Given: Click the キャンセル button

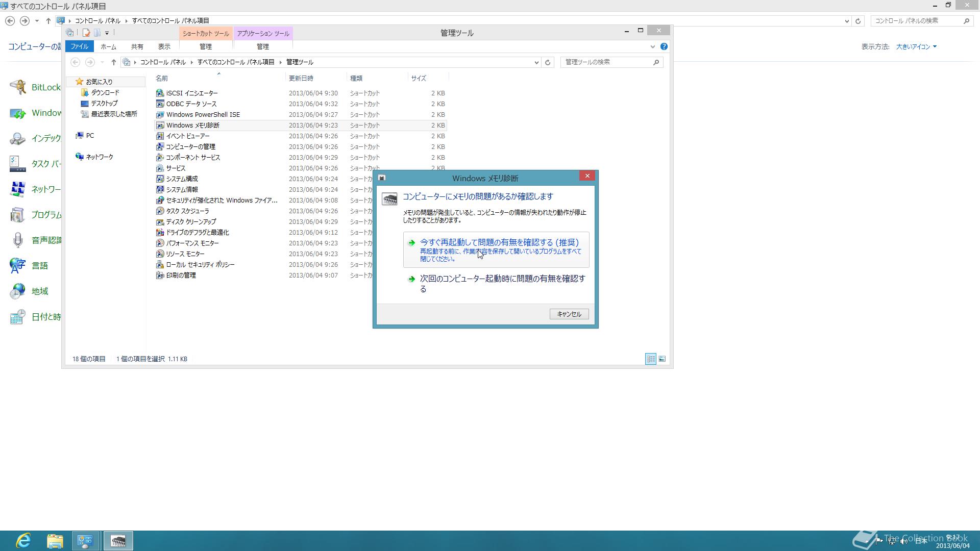Looking at the screenshot, I should click(569, 314).
